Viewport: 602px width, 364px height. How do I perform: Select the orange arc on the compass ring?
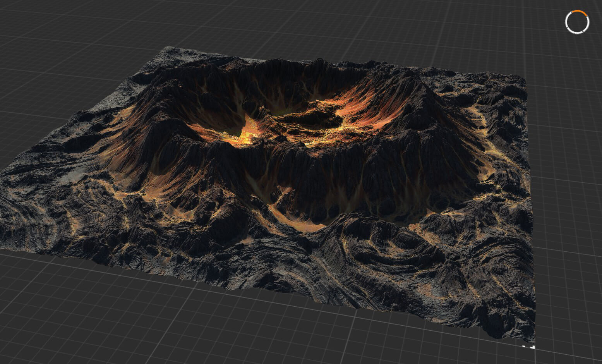pos(579,12)
